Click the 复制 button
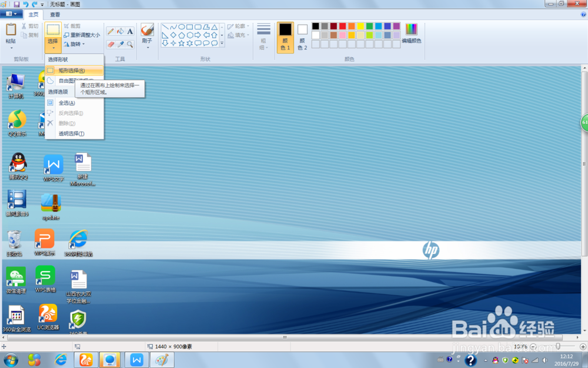The width and height of the screenshot is (588, 368). pyautogui.click(x=29, y=35)
